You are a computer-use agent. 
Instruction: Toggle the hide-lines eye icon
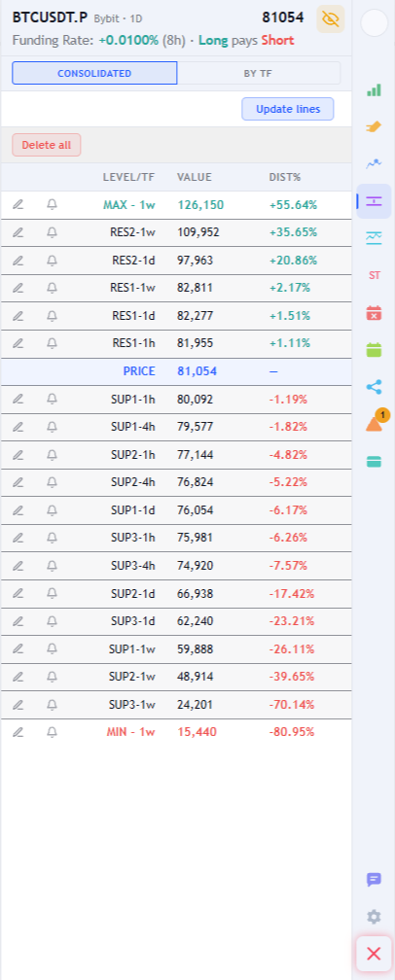pyautogui.click(x=331, y=18)
